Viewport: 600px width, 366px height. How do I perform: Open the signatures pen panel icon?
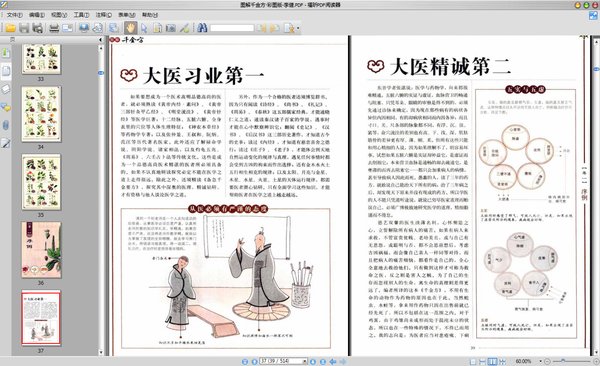point(6,143)
